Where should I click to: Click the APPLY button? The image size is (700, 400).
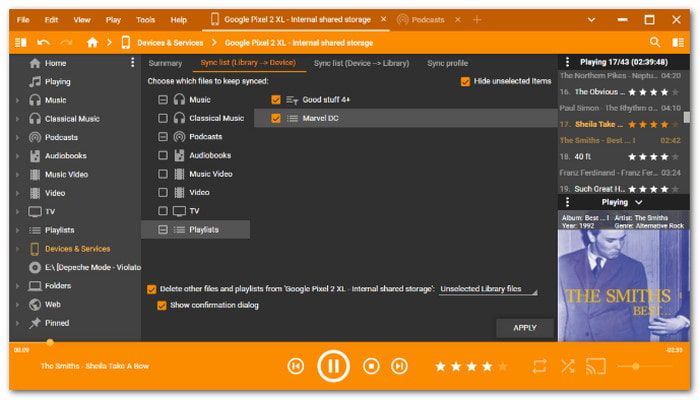pos(525,328)
